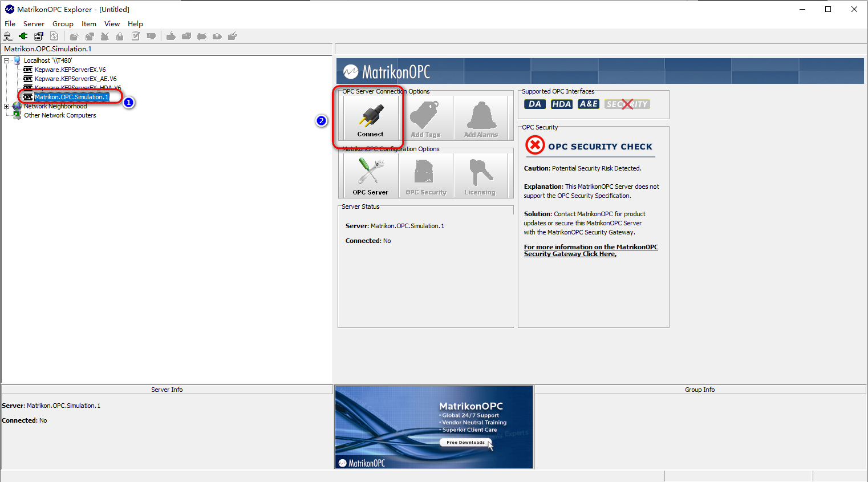Open the Server menu
Screen dimensions: 868x482
[34, 24]
